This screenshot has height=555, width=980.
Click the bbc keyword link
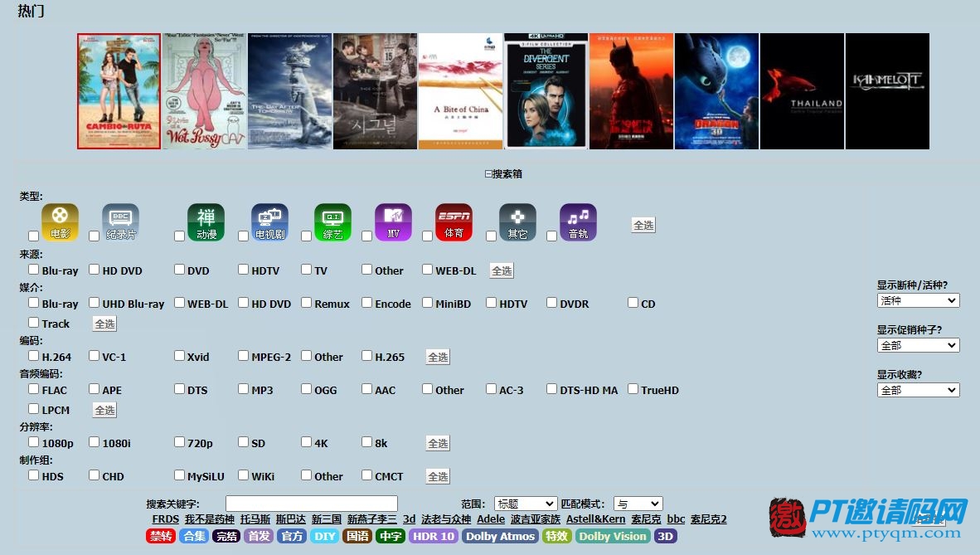coord(677,519)
